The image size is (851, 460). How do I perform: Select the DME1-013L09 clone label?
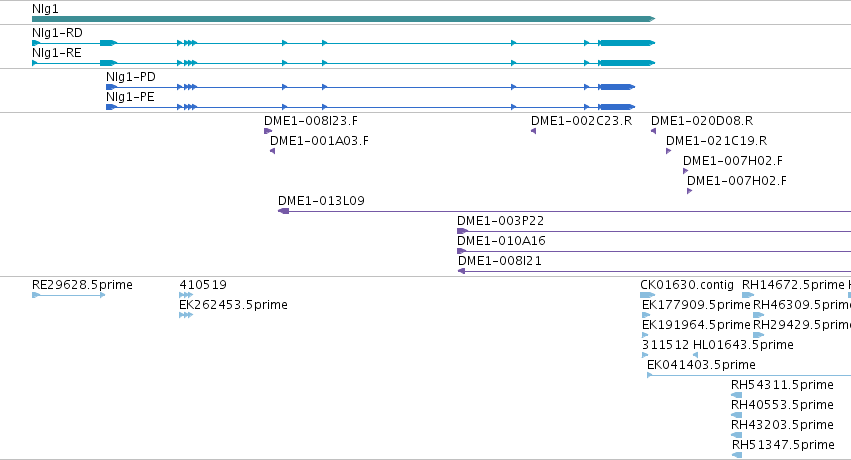tap(321, 201)
